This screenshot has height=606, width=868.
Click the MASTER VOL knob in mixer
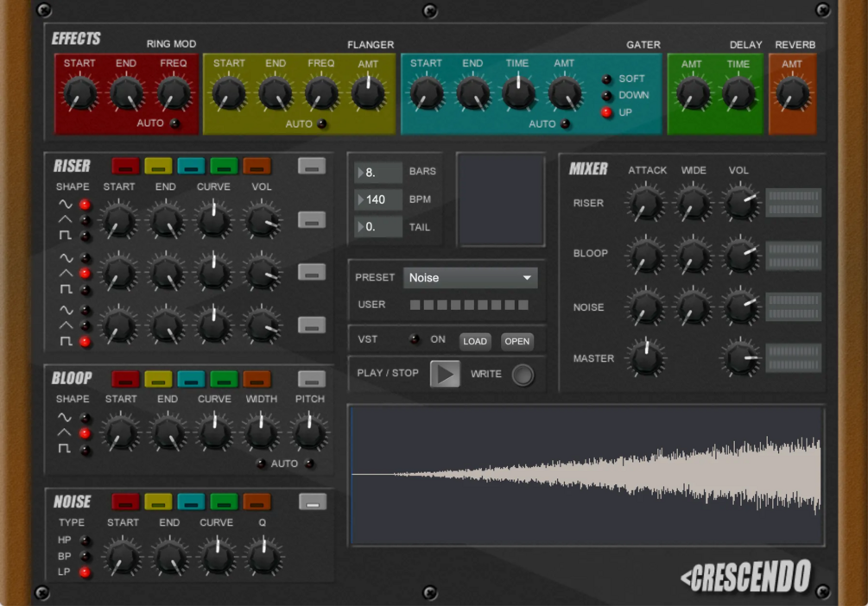[740, 358]
